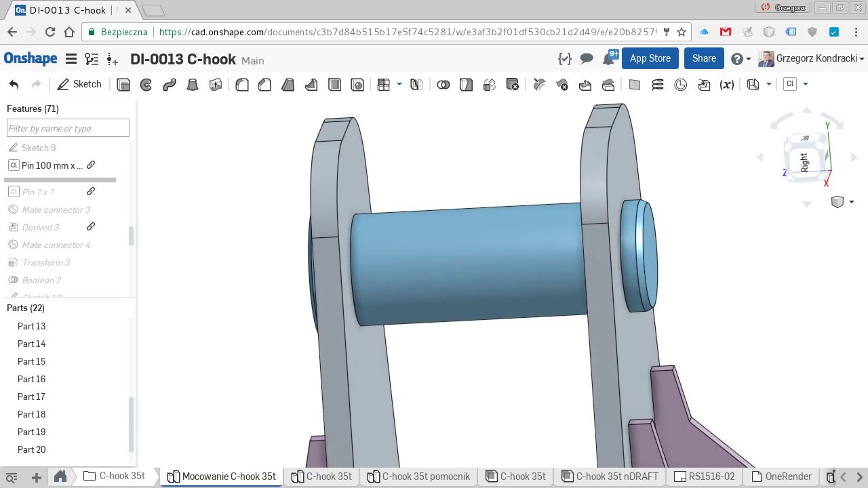Click the Sketch button

click(x=79, y=84)
